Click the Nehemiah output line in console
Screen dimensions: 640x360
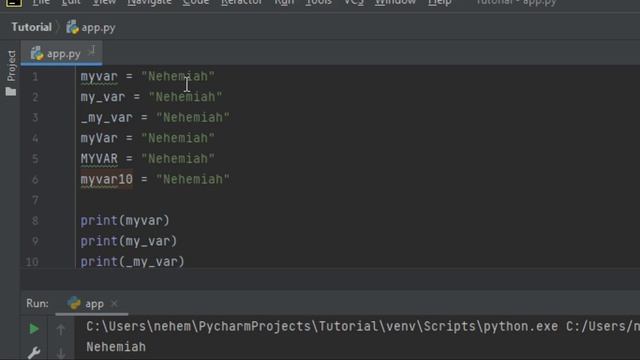tap(116, 347)
